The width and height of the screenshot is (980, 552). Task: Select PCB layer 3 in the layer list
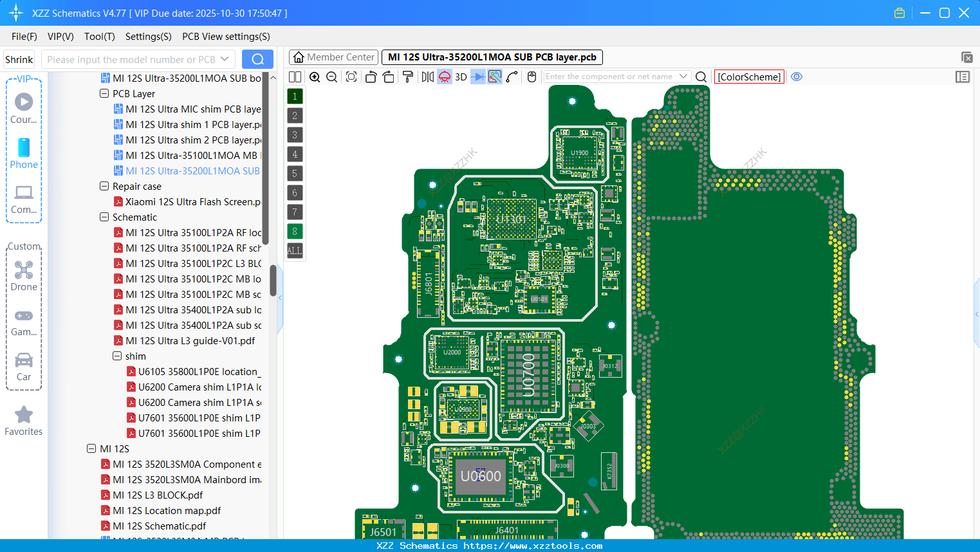pyautogui.click(x=294, y=134)
